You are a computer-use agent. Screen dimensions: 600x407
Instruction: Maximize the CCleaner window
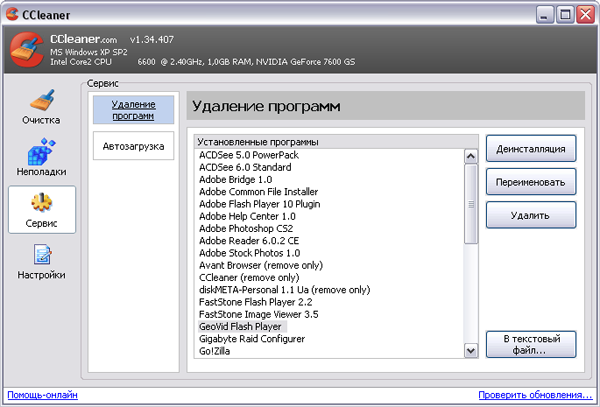pyautogui.click(x=565, y=15)
